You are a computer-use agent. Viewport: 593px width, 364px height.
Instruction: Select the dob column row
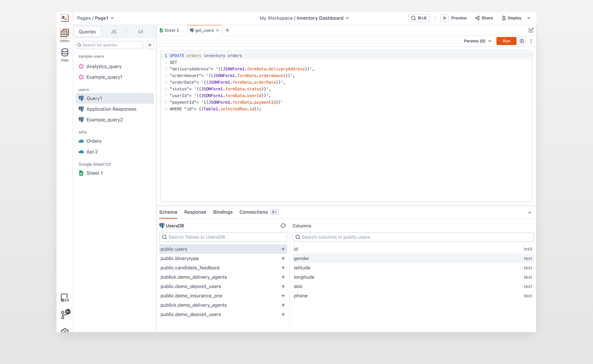(413, 287)
